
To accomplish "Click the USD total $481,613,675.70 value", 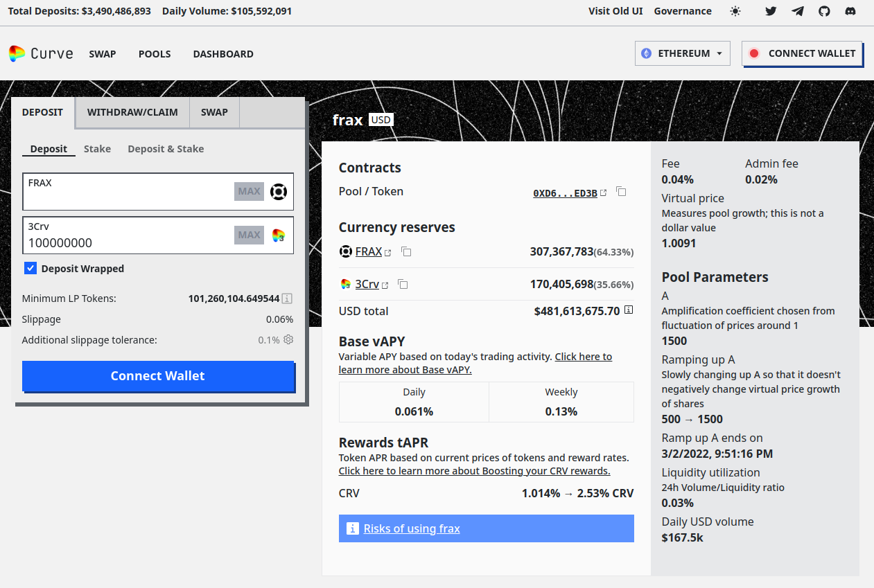I will point(577,311).
